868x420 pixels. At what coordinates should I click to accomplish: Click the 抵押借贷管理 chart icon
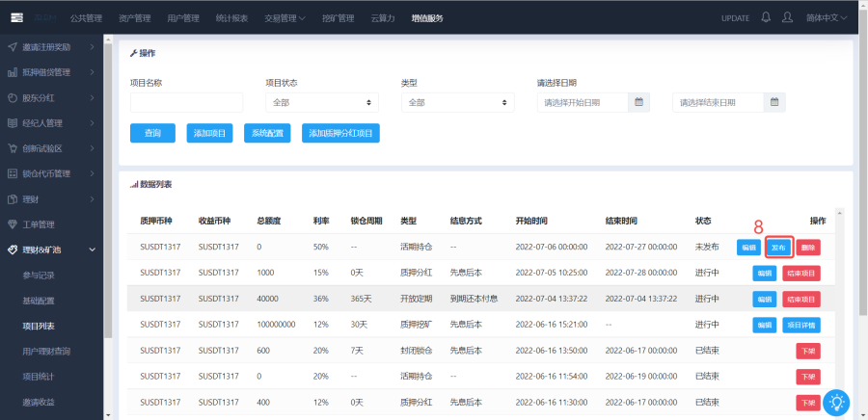coord(13,72)
